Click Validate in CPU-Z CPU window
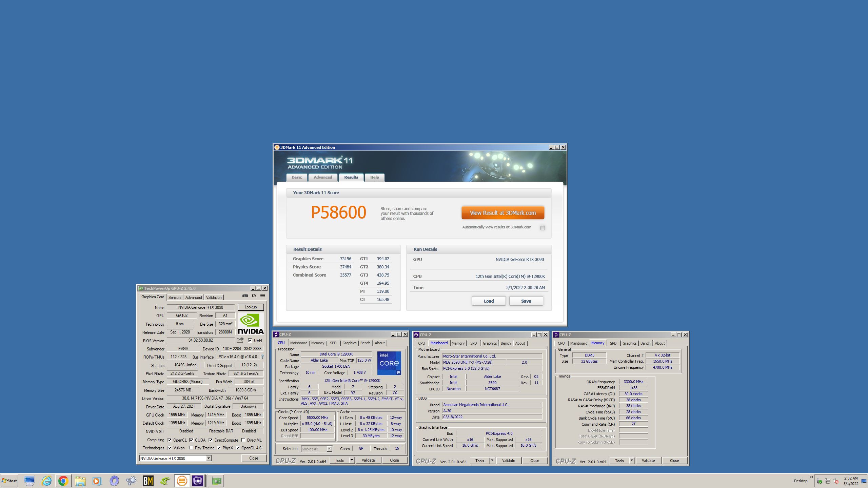The image size is (868, 488). pos(368,460)
